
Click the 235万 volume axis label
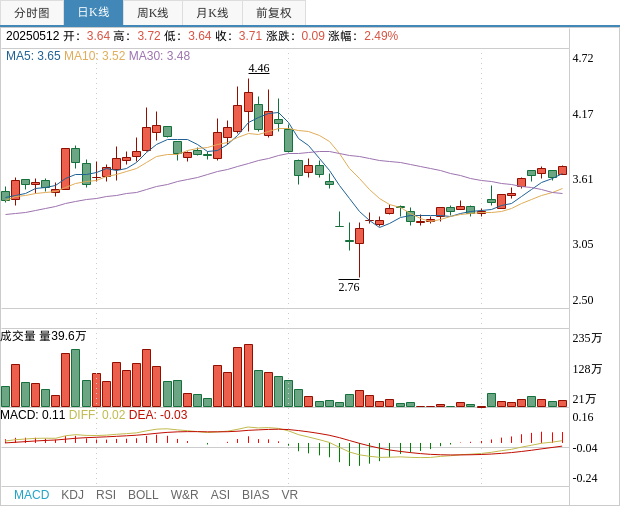587,338
